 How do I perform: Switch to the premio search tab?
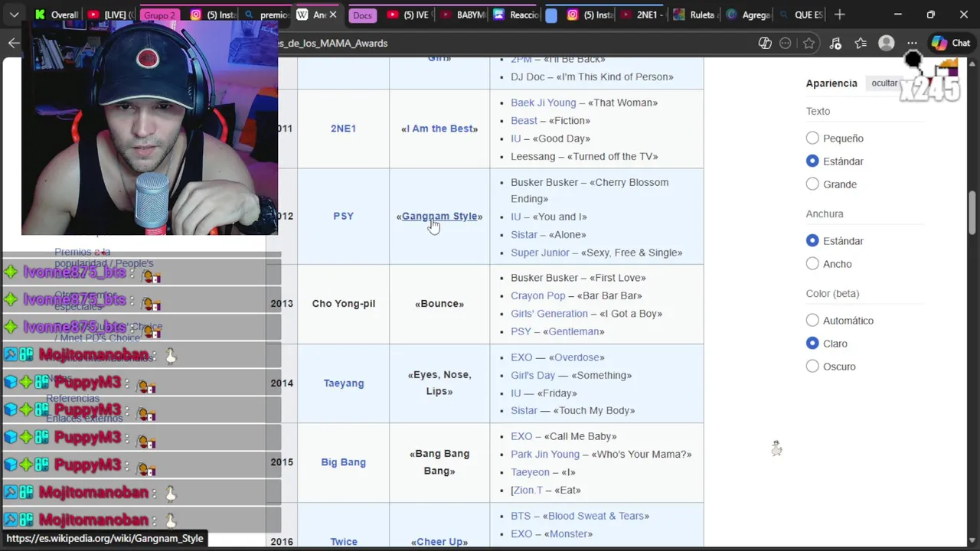coord(267,15)
